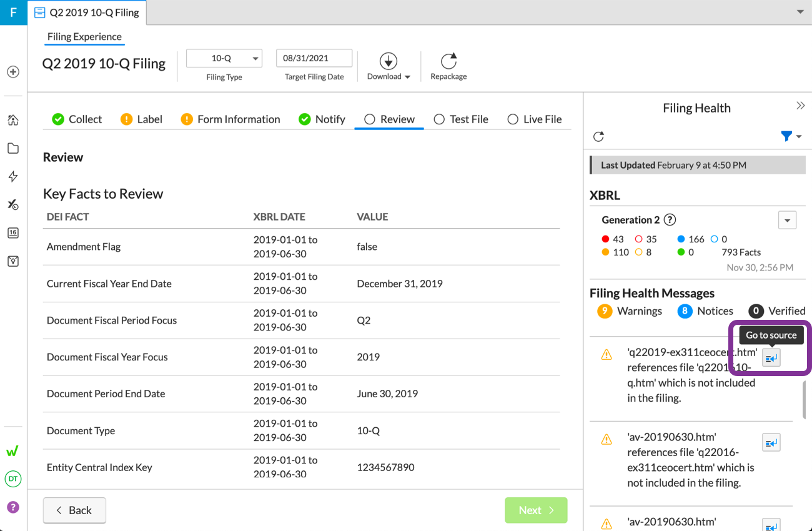Click the Repackage icon
Image resolution: width=812 pixels, height=531 pixels.
448,61
